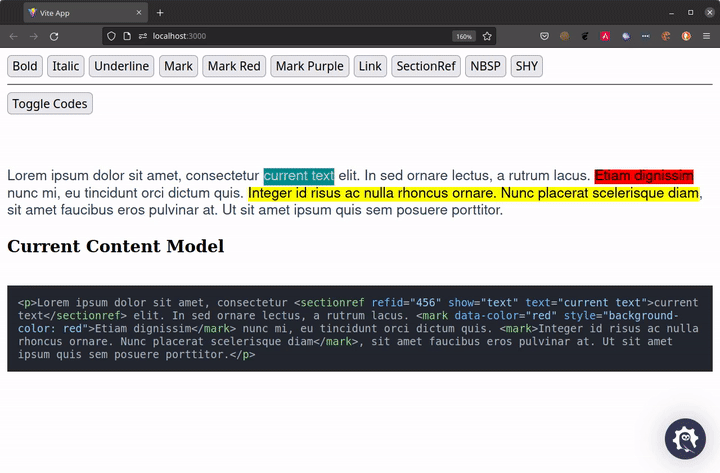Click the Mark Red button
This screenshot has width=720, height=473.
(234, 66)
